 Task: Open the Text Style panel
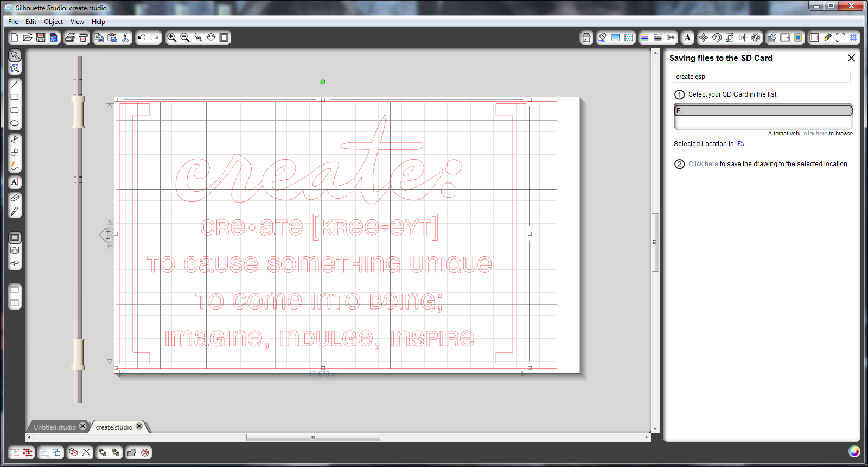coord(687,37)
